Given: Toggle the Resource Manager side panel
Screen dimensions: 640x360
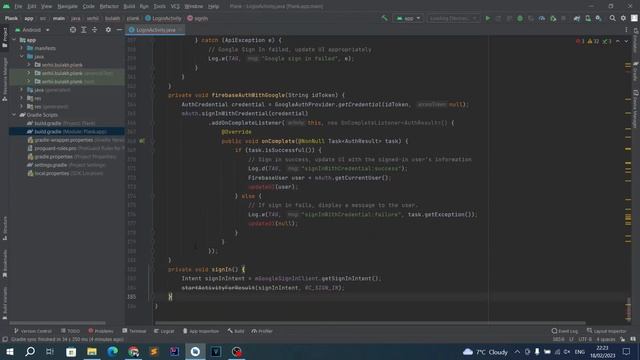Looking at the screenshot, I should pos(4,80).
